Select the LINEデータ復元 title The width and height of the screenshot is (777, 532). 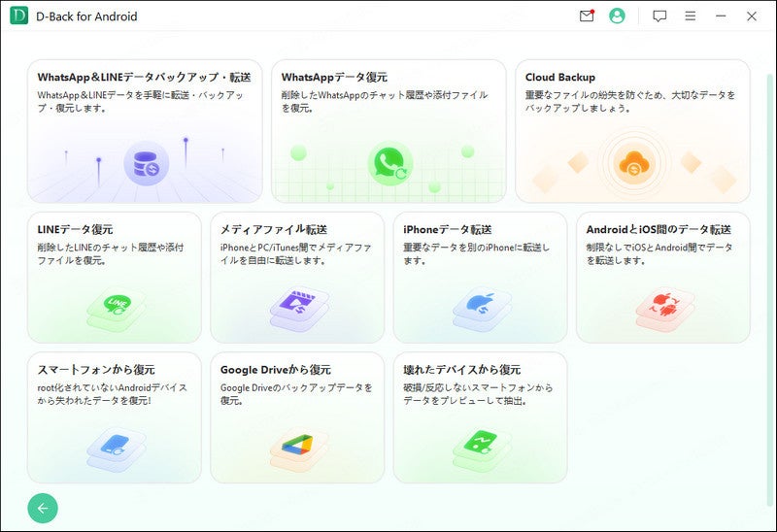(x=76, y=229)
